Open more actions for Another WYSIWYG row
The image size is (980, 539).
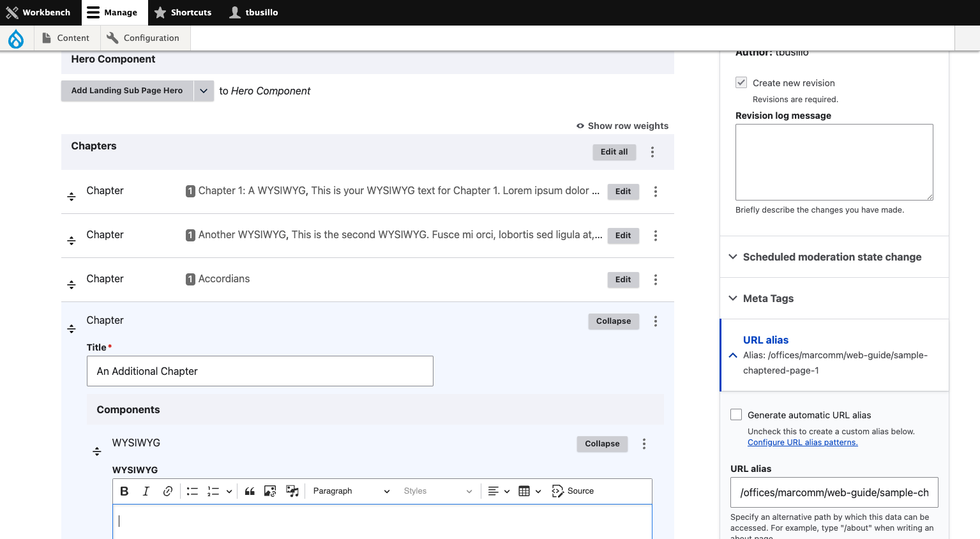[656, 236]
